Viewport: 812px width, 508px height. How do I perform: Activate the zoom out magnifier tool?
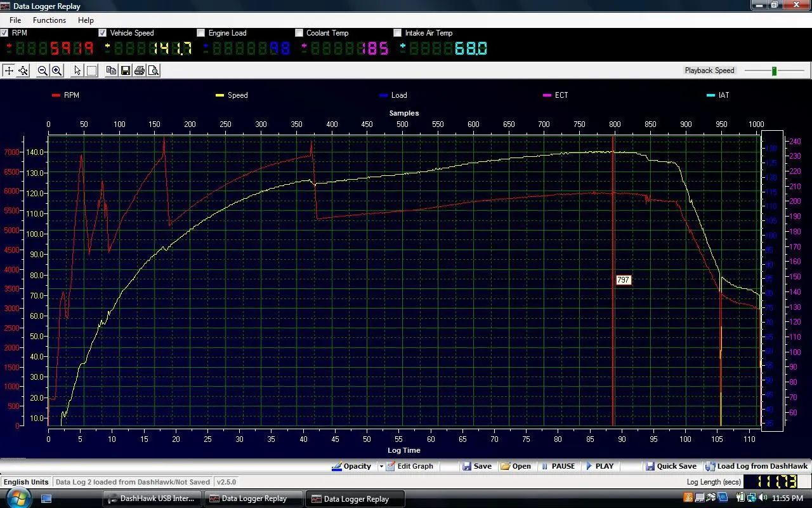[x=42, y=70]
